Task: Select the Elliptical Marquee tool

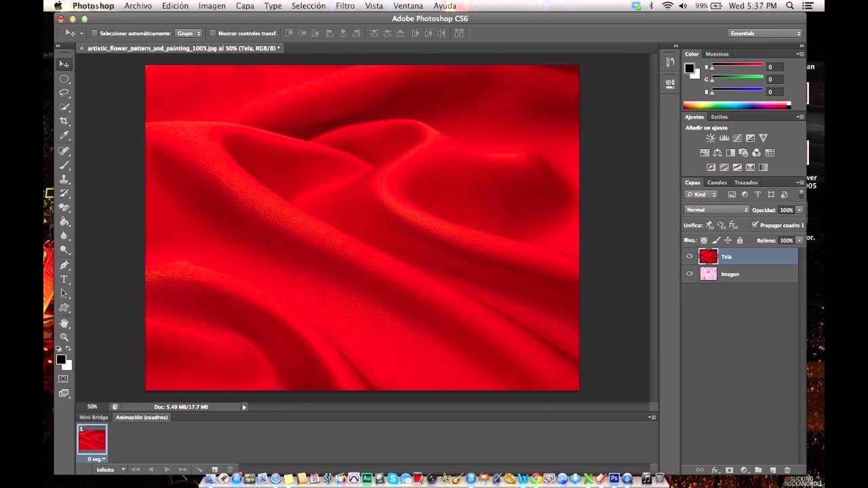Action: point(64,79)
